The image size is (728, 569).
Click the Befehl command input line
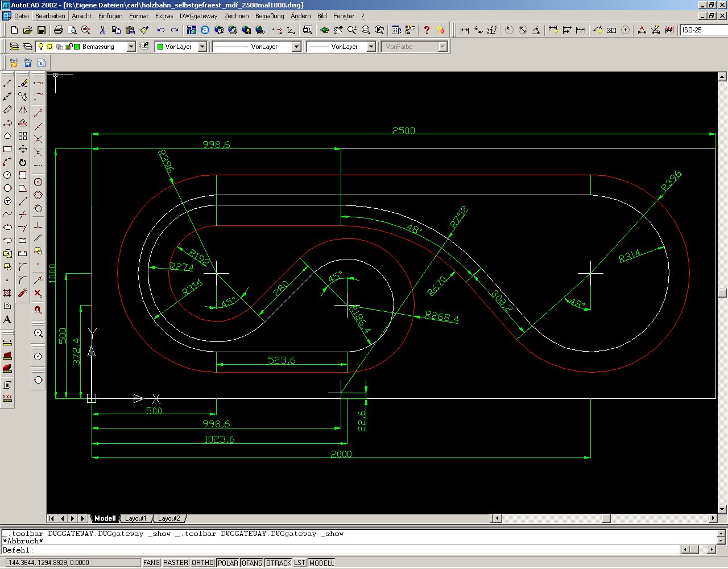pos(341,550)
